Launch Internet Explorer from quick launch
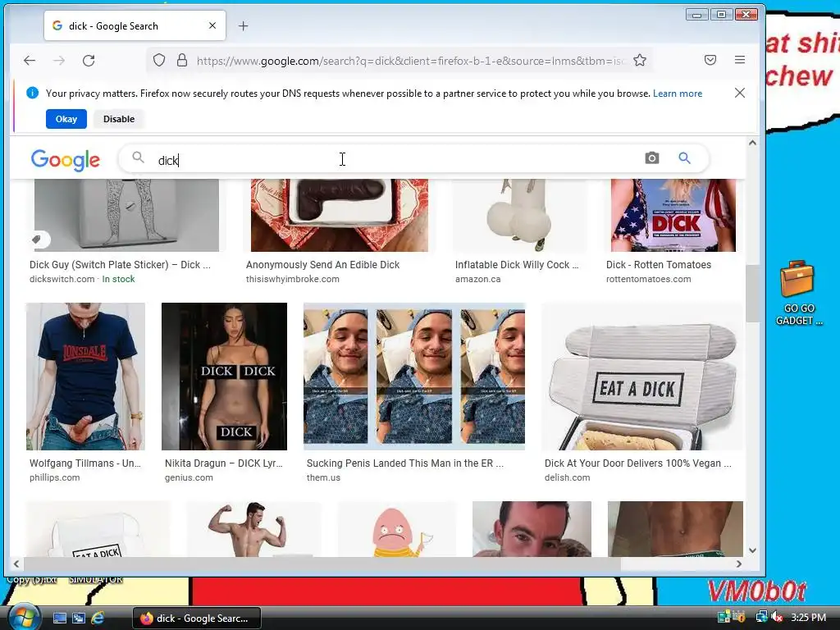The width and height of the screenshot is (840, 630). tap(98, 619)
